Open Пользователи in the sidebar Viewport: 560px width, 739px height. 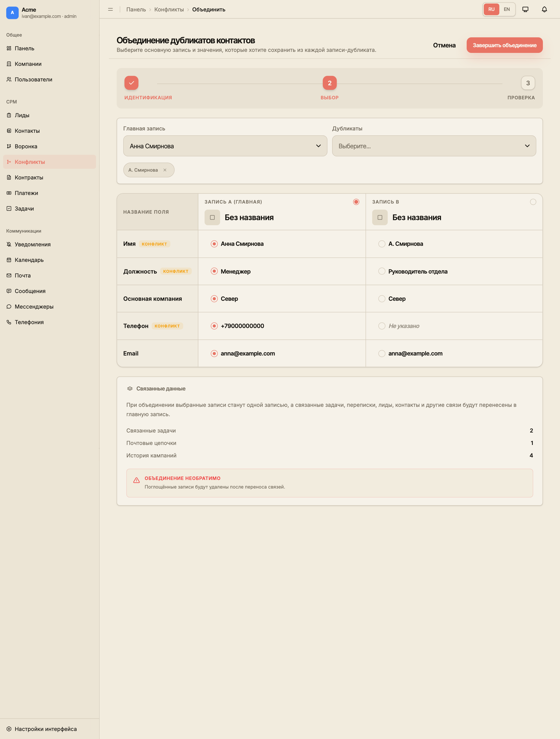pyautogui.click(x=50, y=80)
